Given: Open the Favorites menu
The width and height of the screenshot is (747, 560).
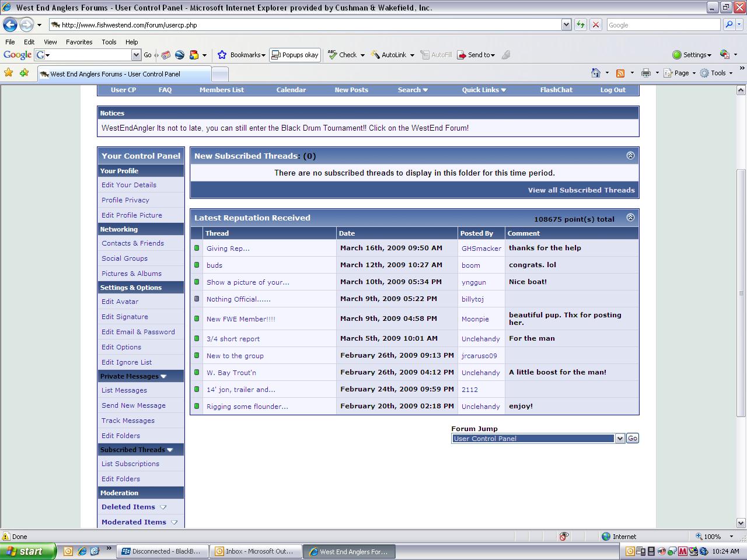Looking at the screenshot, I should coord(79,42).
